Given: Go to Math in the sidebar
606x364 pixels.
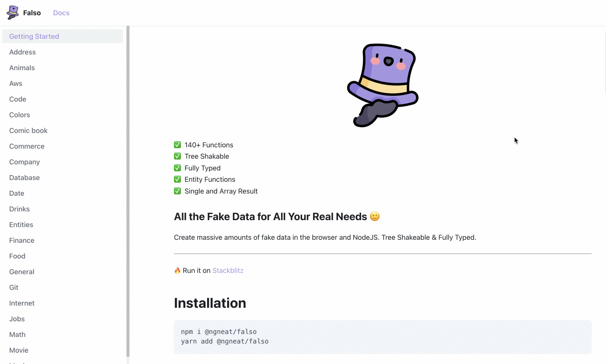Looking at the screenshot, I should point(62,334).
